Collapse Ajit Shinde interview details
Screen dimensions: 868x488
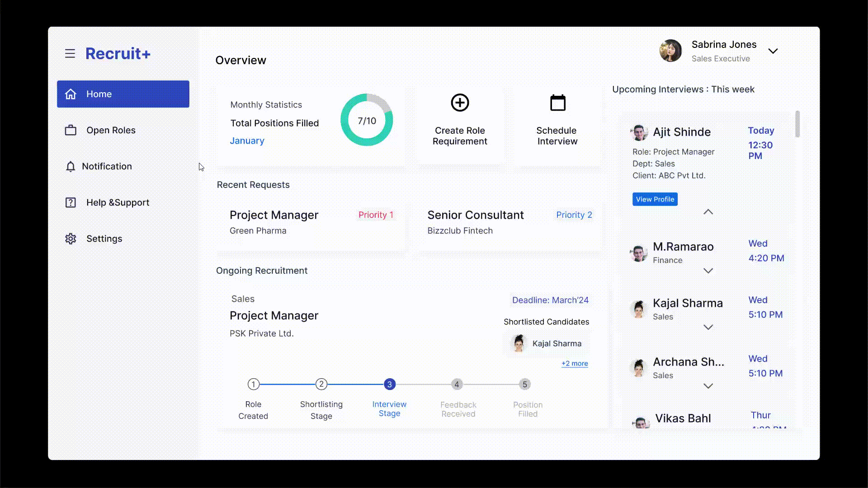(708, 212)
